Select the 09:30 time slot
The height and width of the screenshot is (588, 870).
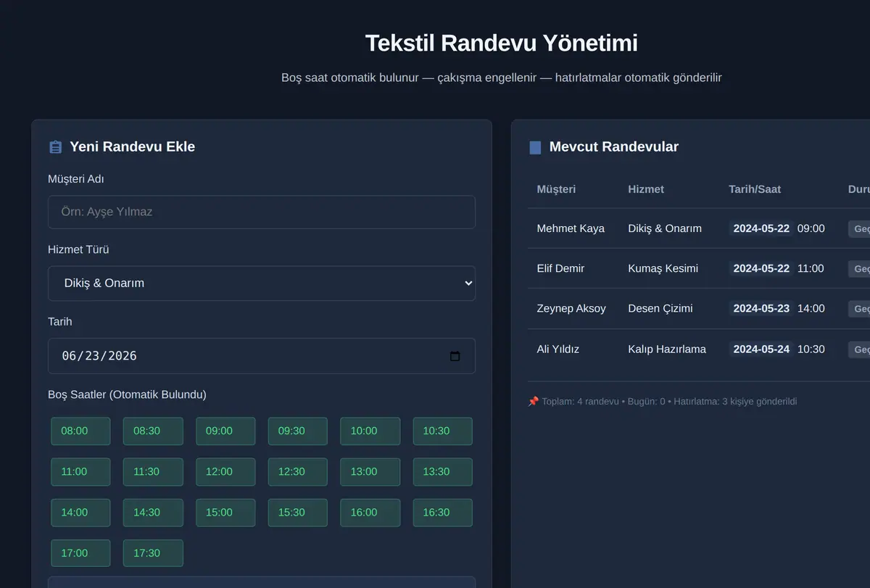pyautogui.click(x=298, y=431)
